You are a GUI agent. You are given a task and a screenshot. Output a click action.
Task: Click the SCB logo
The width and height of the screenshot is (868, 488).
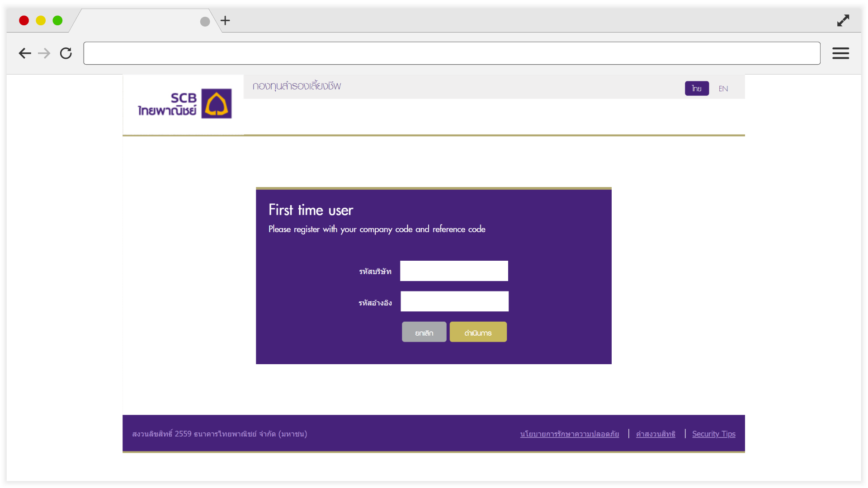(184, 104)
